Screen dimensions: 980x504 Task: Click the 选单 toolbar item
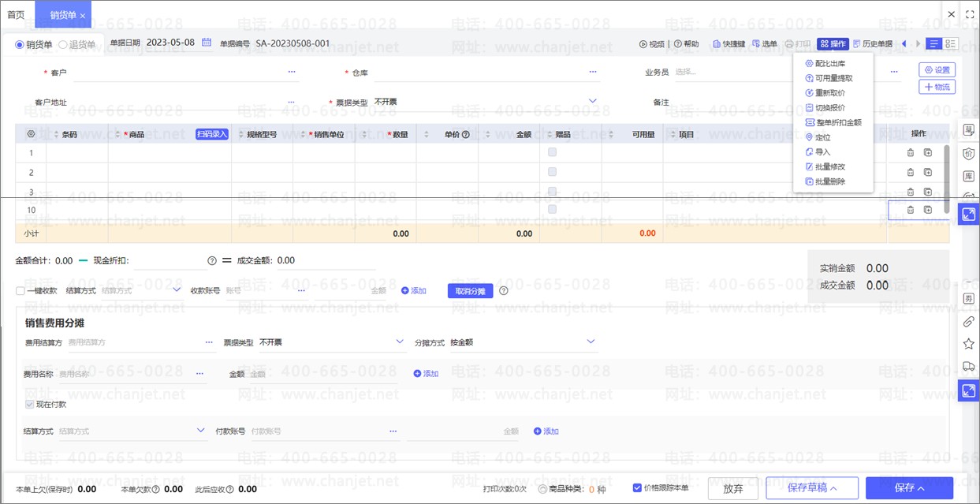point(764,44)
